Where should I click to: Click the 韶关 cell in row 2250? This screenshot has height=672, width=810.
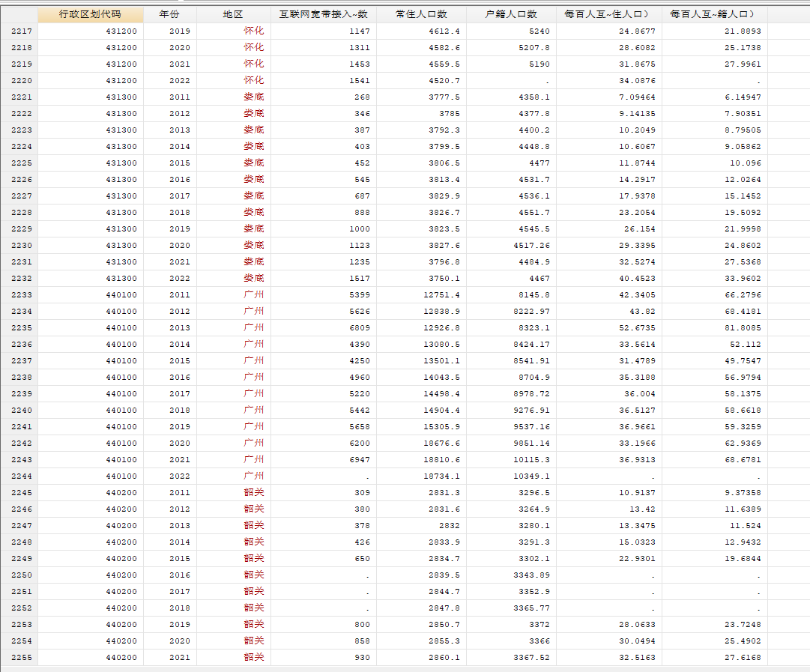(254, 575)
